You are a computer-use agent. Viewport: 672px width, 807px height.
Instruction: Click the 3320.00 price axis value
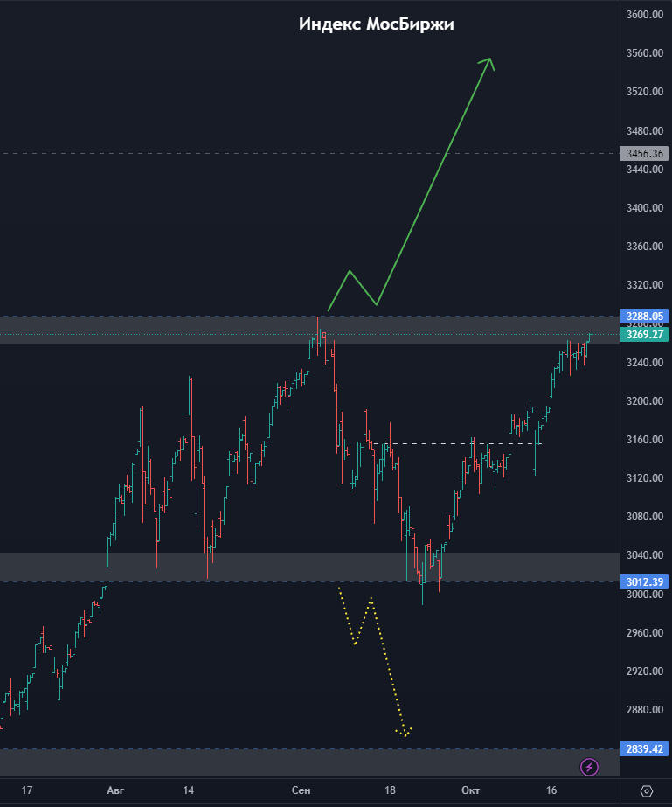(644, 285)
